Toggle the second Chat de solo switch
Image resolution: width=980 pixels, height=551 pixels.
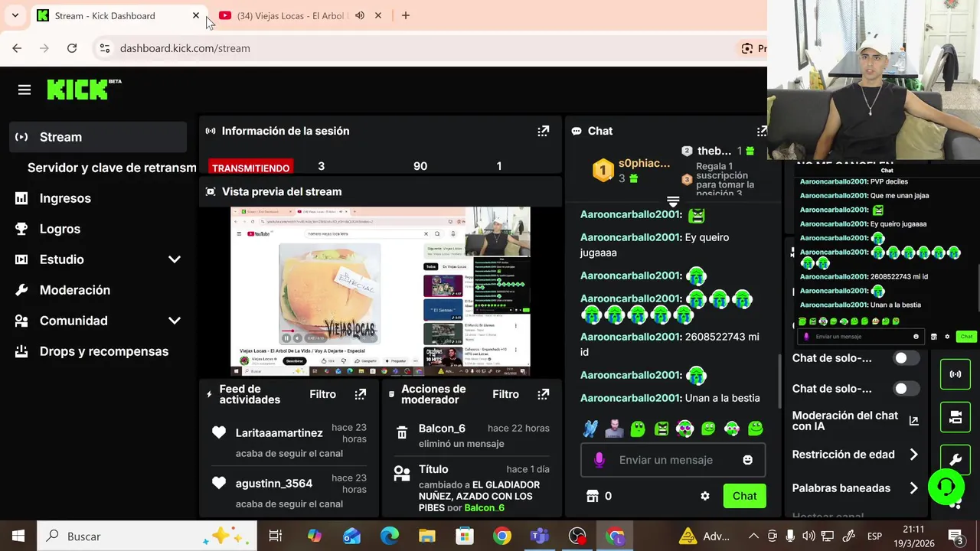[906, 389]
